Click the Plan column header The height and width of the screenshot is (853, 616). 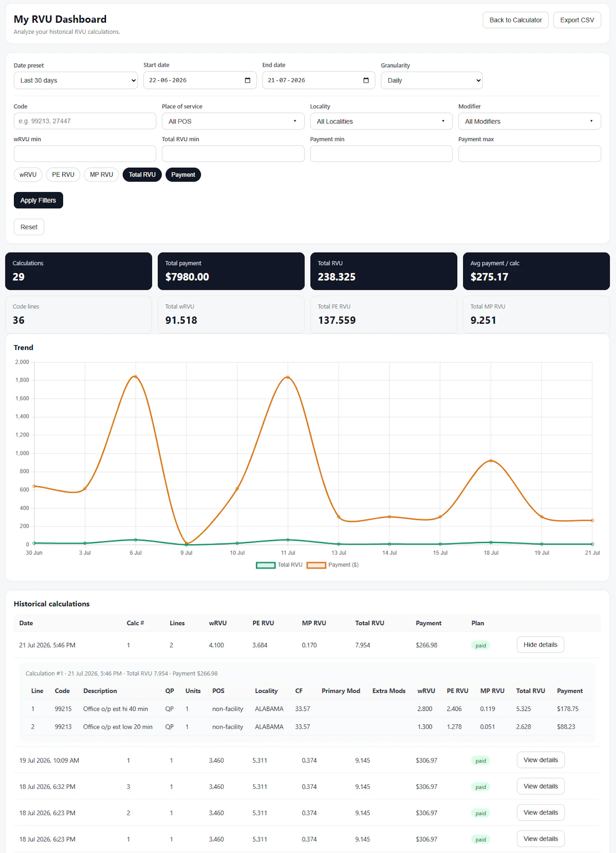[x=478, y=623]
